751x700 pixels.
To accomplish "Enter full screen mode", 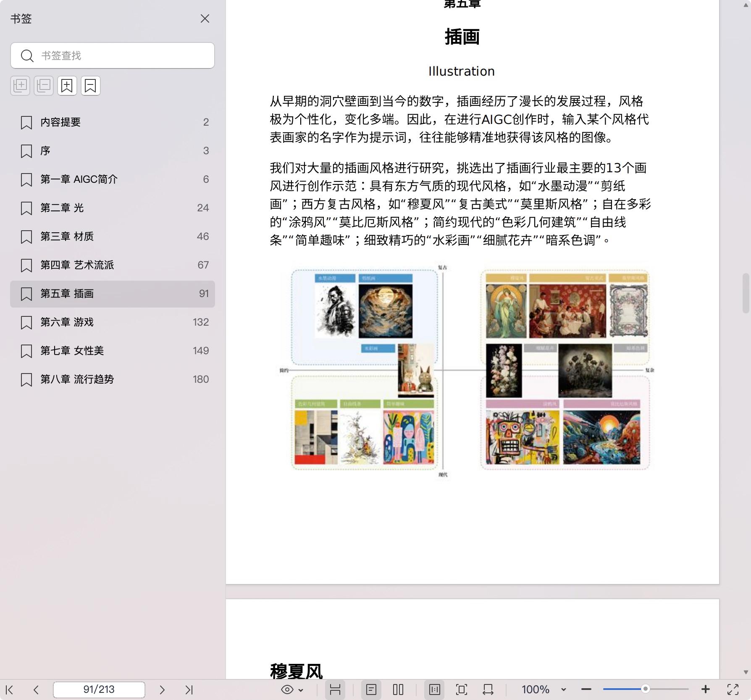I will 733,689.
